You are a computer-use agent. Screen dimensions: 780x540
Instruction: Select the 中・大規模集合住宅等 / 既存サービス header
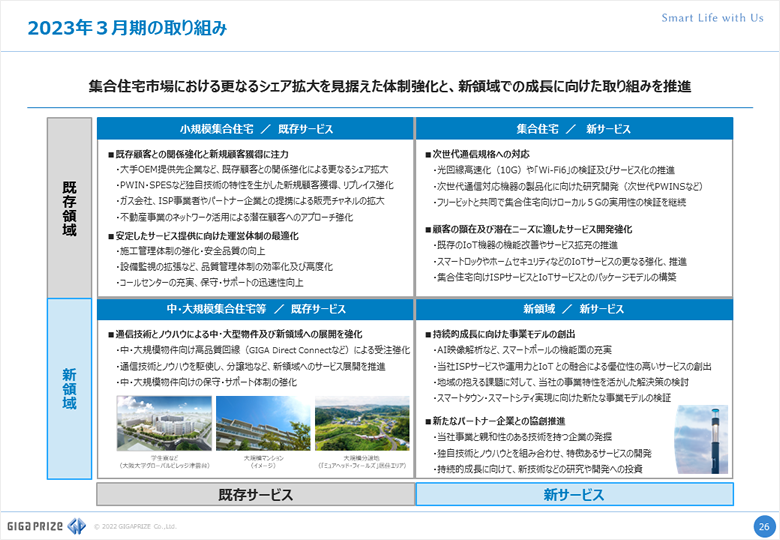tap(254, 309)
